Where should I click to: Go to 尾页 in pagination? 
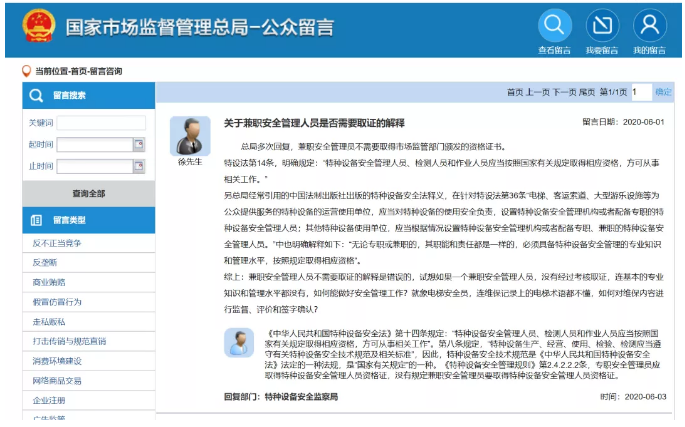coord(587,92)
